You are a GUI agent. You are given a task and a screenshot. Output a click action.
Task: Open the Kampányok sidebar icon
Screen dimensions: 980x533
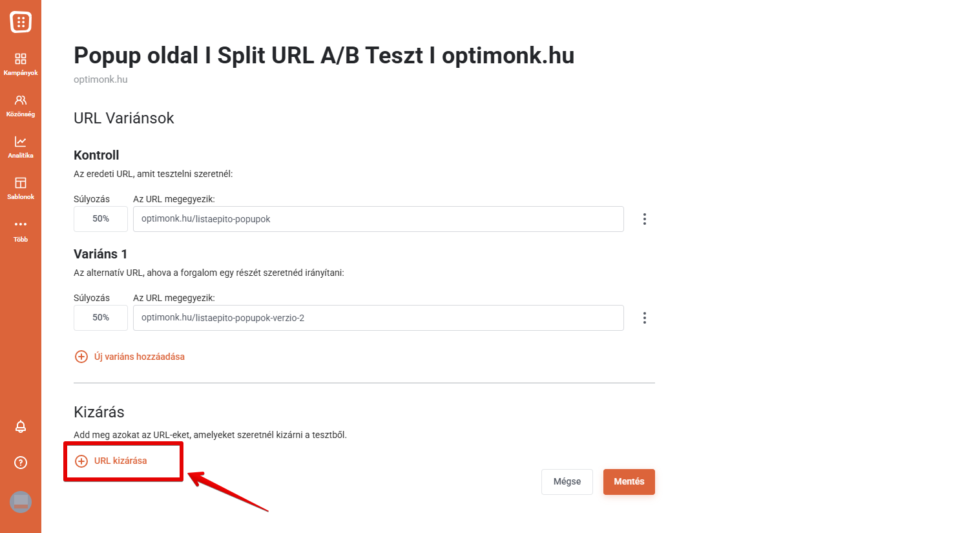pyautogui.click(x=21, y=64)
